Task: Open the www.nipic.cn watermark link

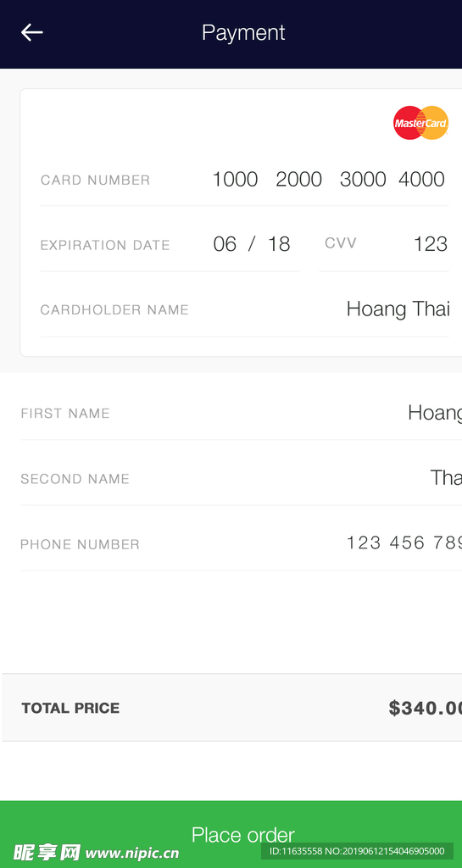Action: 132,853
